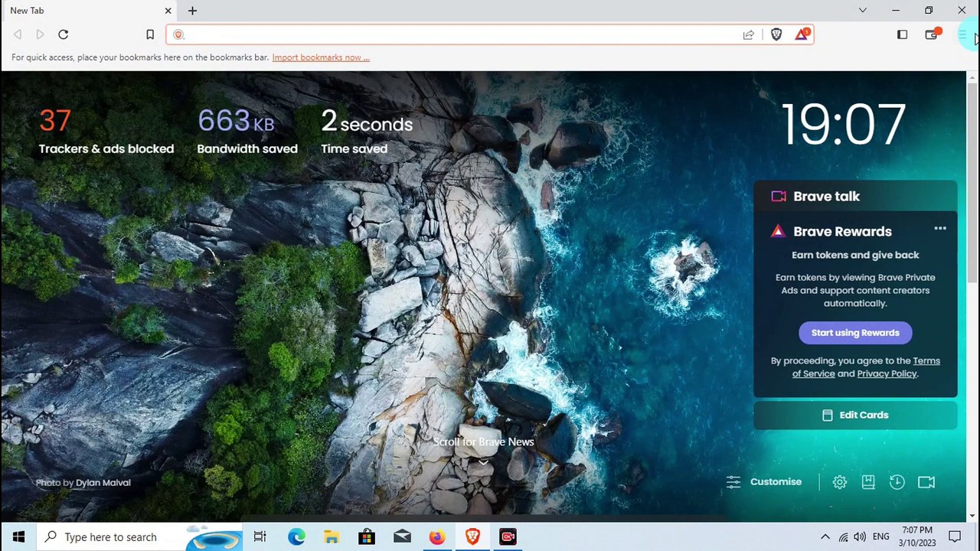Open the Dylan Malval photo credit link
This screenshot has height=551, width=980.
(103, 483)
